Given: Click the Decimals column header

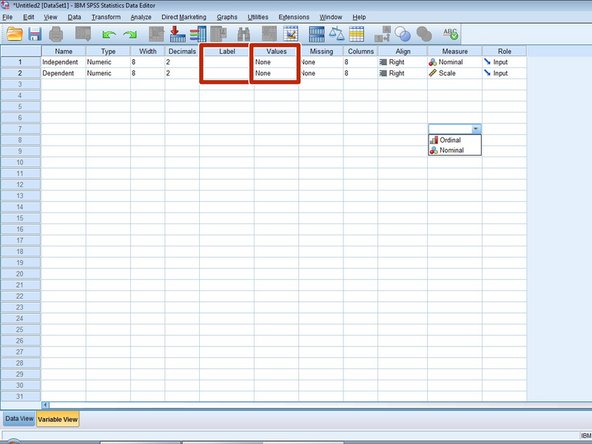Looking at the screenshot, I should pos(182,51).
